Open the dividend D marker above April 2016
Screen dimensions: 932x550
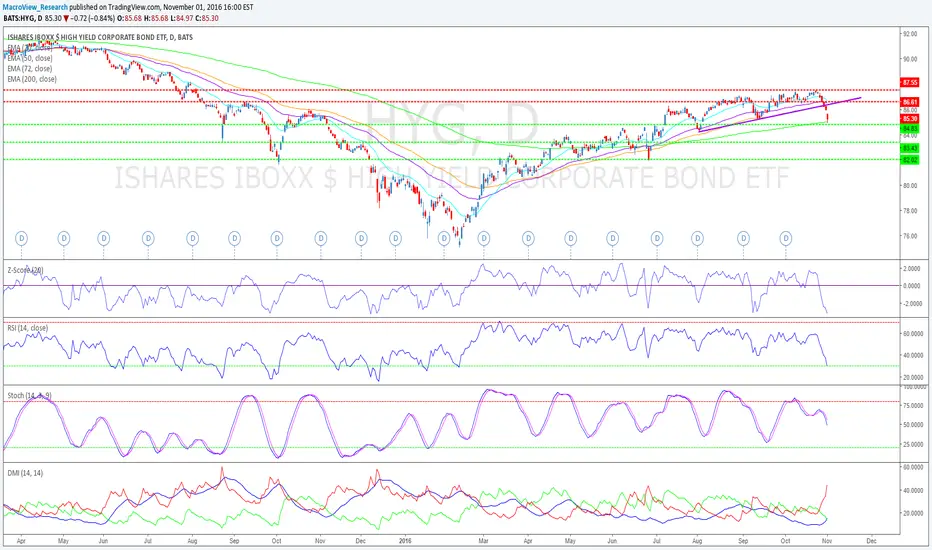(x=528, y=238)
